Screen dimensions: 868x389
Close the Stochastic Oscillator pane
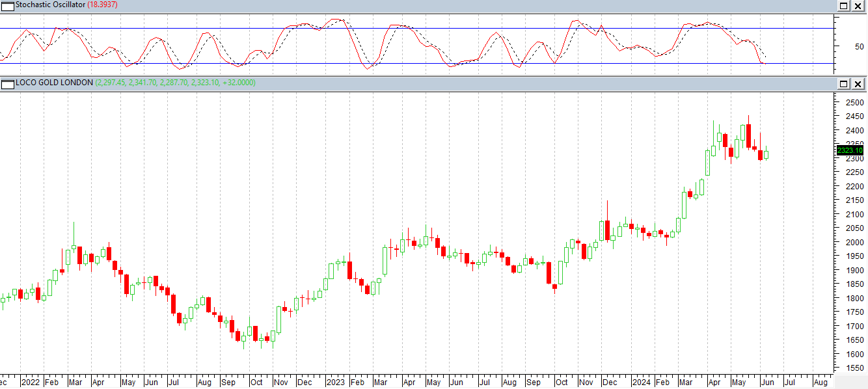click(858, 5)
